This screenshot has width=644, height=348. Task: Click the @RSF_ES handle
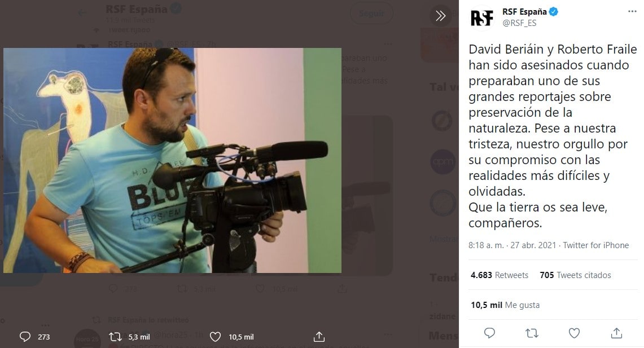tap(519, 23)
